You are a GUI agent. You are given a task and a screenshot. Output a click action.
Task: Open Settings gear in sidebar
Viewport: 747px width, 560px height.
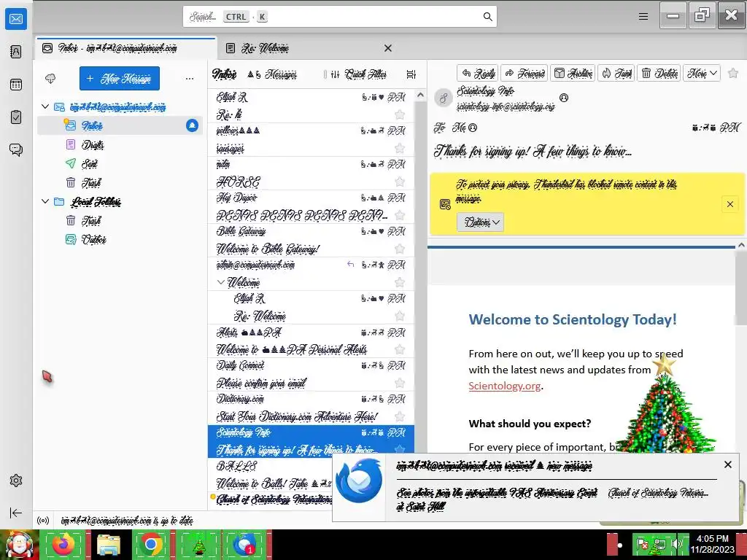click(x=16, y=481)
